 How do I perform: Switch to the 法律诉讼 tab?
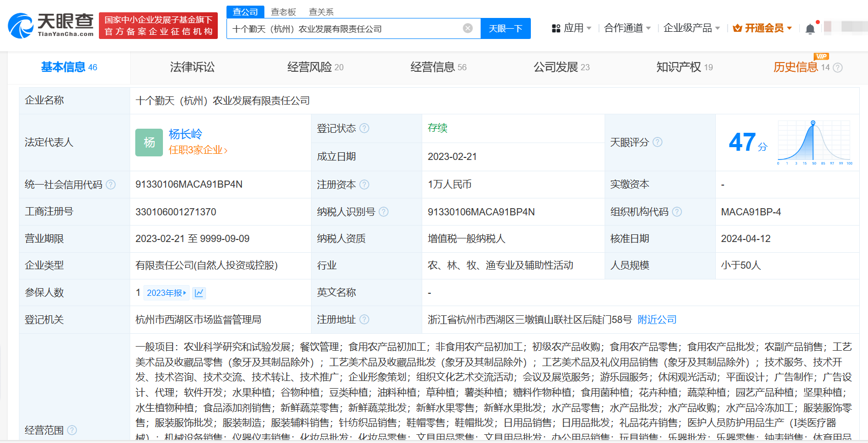(x=192, y=67)
